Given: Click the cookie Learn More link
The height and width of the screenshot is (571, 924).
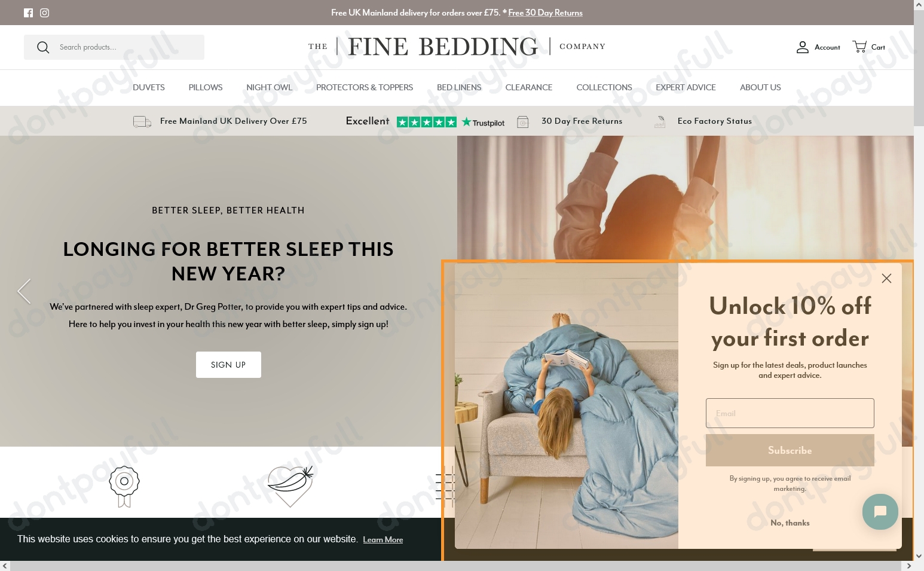Looking at the screenshot, I should pyautogui.click(x=383, y=540).
